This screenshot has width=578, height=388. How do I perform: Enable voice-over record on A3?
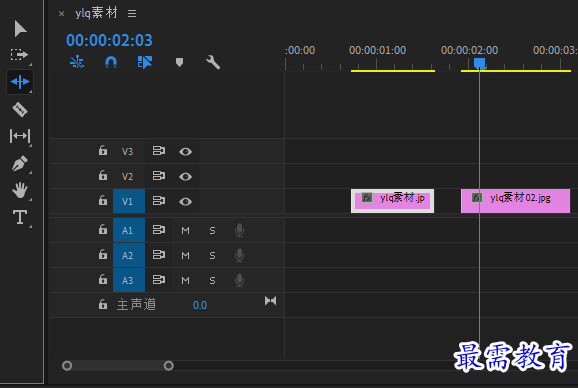click(239, 280)
